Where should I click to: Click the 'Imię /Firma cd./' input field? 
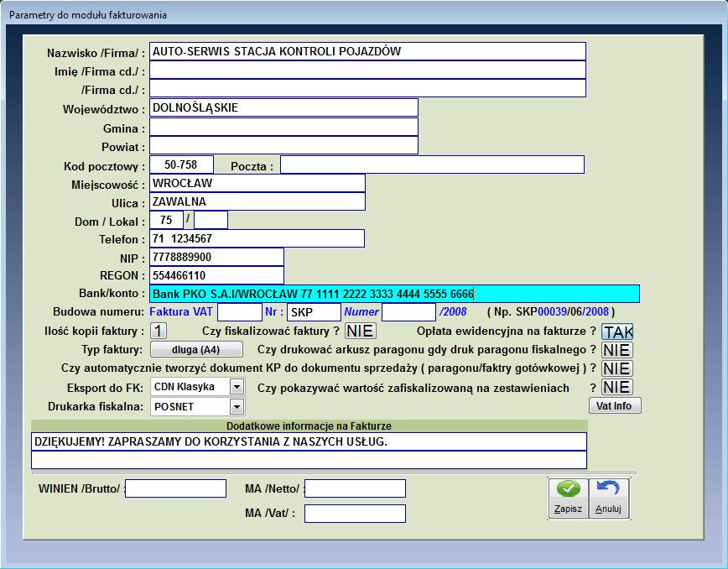367,70
